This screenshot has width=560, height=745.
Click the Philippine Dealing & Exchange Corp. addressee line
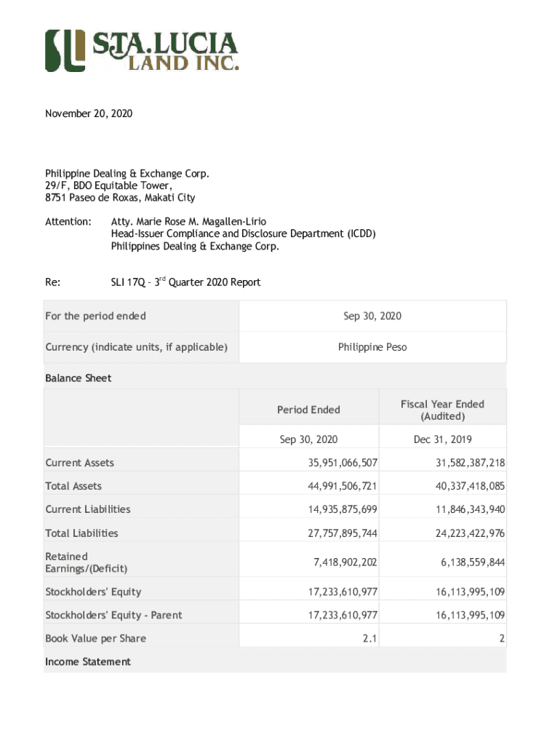(127, 174)
